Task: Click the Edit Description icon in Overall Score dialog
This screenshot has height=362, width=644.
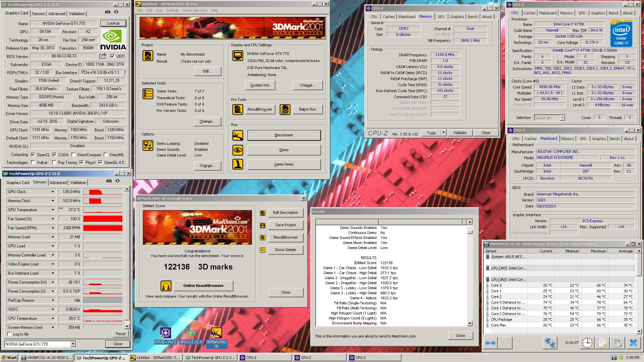Action: pos(263,213)
